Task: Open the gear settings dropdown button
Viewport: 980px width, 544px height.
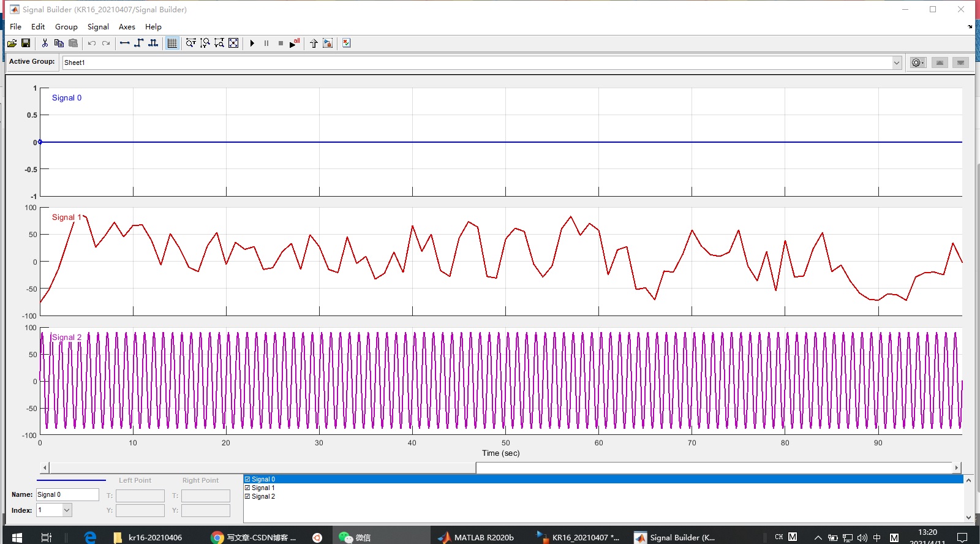Action: point(918,62)
